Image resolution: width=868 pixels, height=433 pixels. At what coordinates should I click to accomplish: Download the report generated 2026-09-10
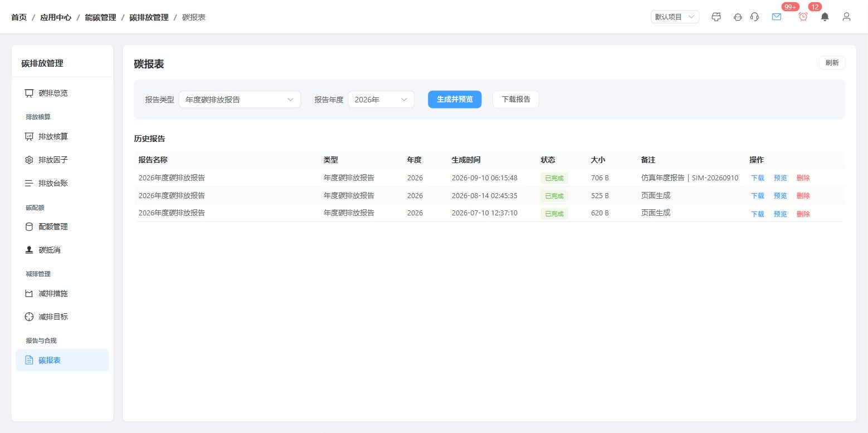[758, 178]
